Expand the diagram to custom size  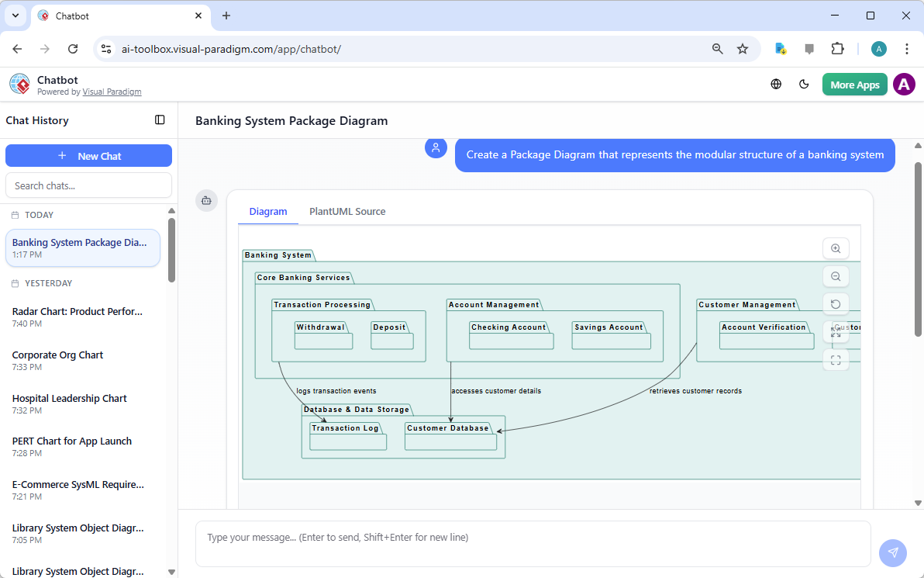[836, 331]
